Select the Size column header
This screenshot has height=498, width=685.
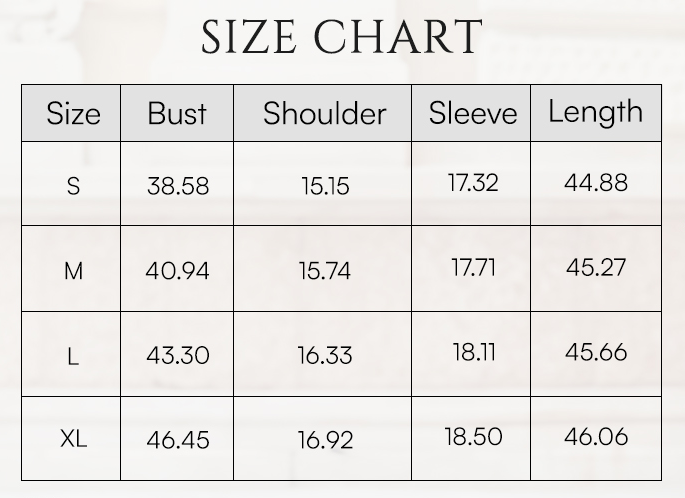(x=73, y=113)
